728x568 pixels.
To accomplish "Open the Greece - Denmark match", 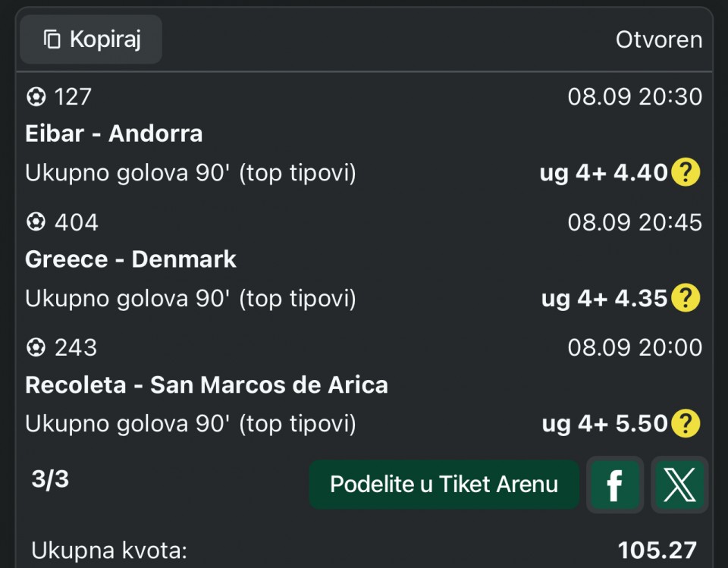I will coord(130,259).
